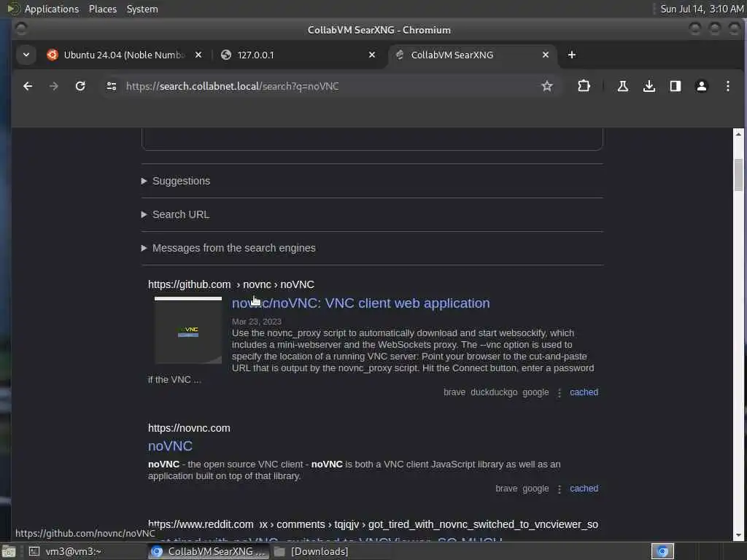
Task: Open the Places menu
Action: tap(102, 9)
